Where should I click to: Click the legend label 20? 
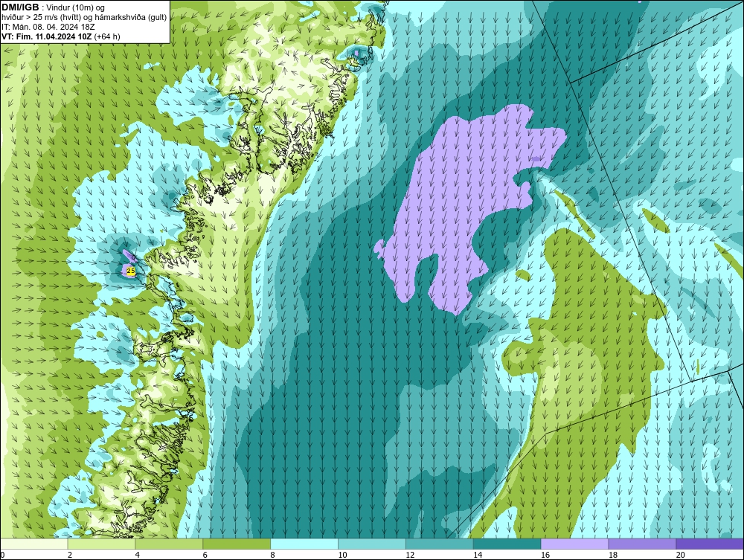(680, 555)
